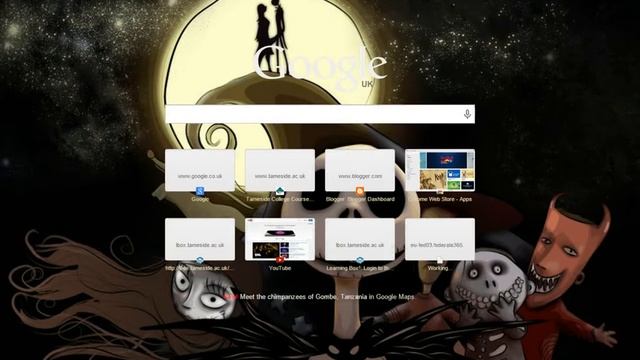The height and width of the screenshot is (360, 640).
Task: Focus the Google search input field
Action: [320, 114]
